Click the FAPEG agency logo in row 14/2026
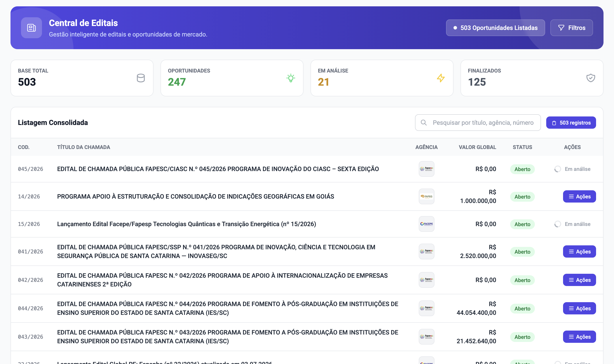This screenshot has height=364, width=614. click(x=427, y=196)
